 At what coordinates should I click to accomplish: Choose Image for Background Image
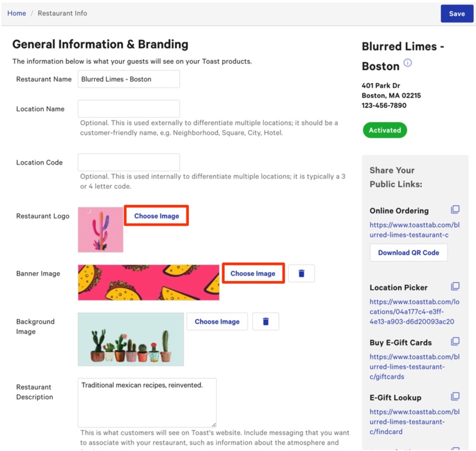point(217,321)
